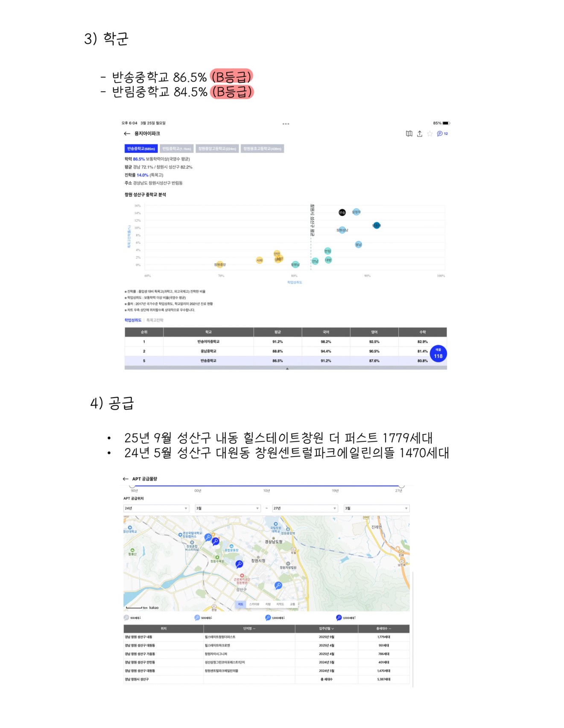Open the start year 24년 dropdown

(x=156, y=508)
